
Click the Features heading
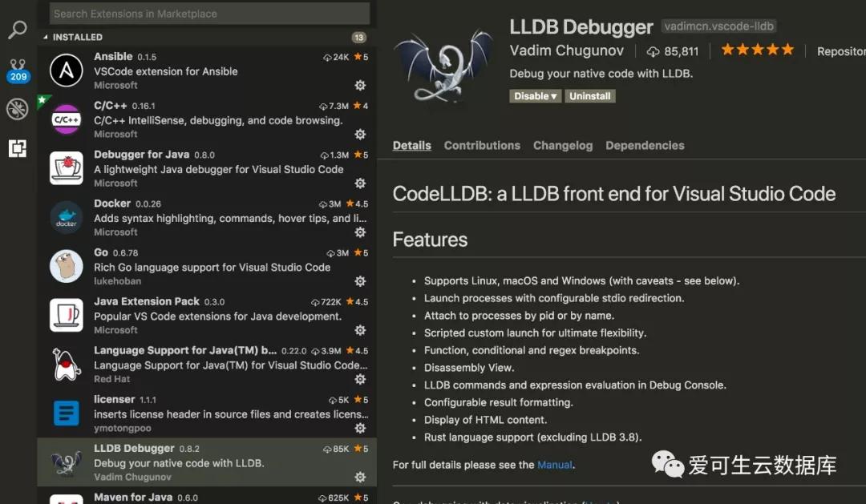(x=431, y=240)
